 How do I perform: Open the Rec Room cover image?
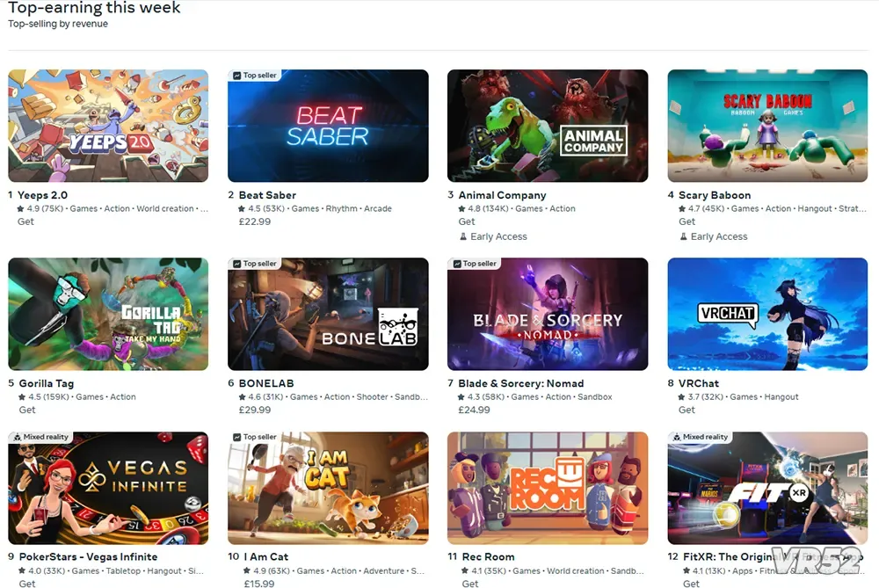(x=548, y=488)
